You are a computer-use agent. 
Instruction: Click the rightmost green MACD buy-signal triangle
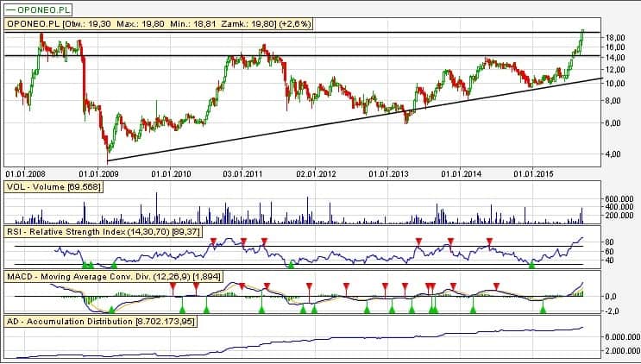click(543, 308)
